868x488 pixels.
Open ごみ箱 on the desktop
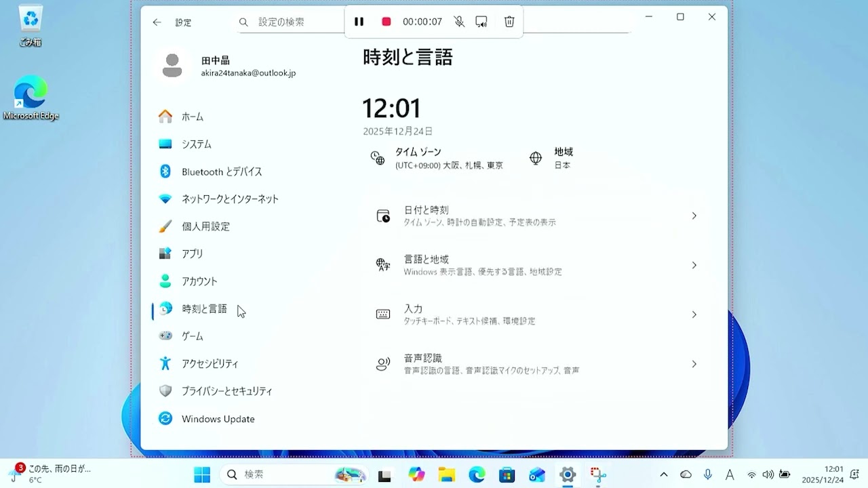tap(31, 26)
